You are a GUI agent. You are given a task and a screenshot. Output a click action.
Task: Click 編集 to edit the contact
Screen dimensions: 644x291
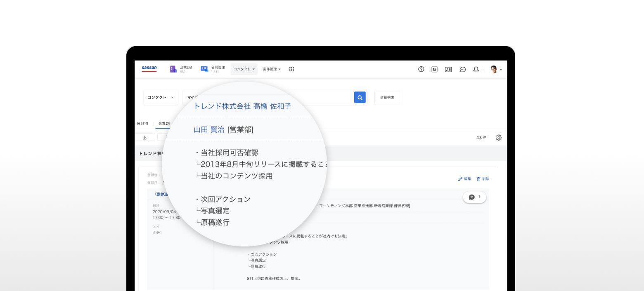click(464, 179)
